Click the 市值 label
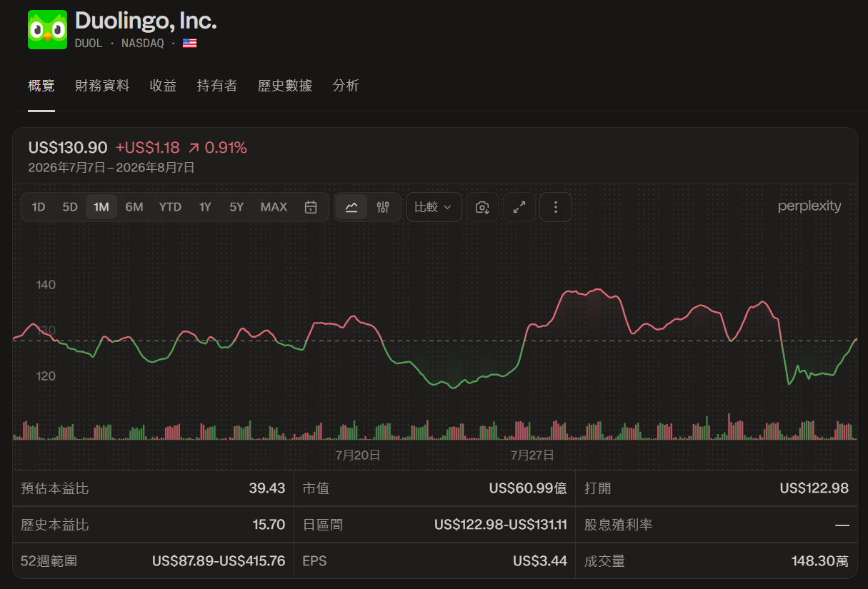The width and height of the screenshot is (868, 589). 316,488
